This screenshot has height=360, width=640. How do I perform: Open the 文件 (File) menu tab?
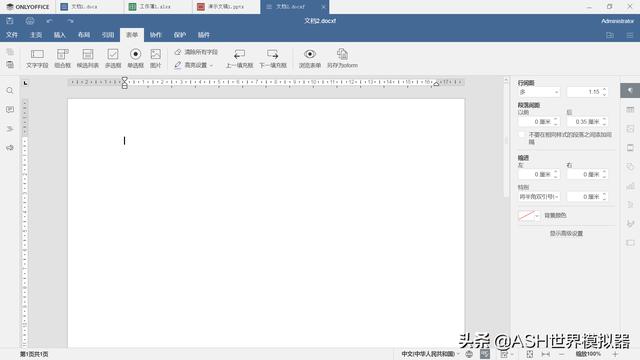click(x=12, y=35)
